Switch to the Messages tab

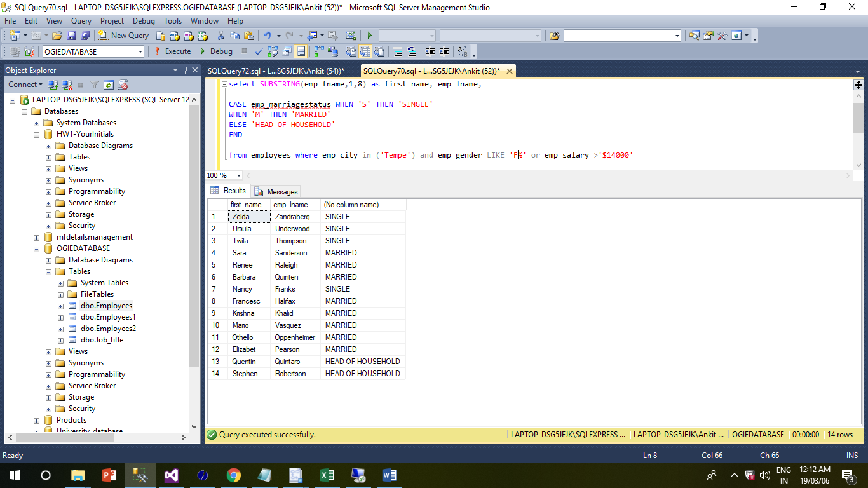tap(276, 191)
